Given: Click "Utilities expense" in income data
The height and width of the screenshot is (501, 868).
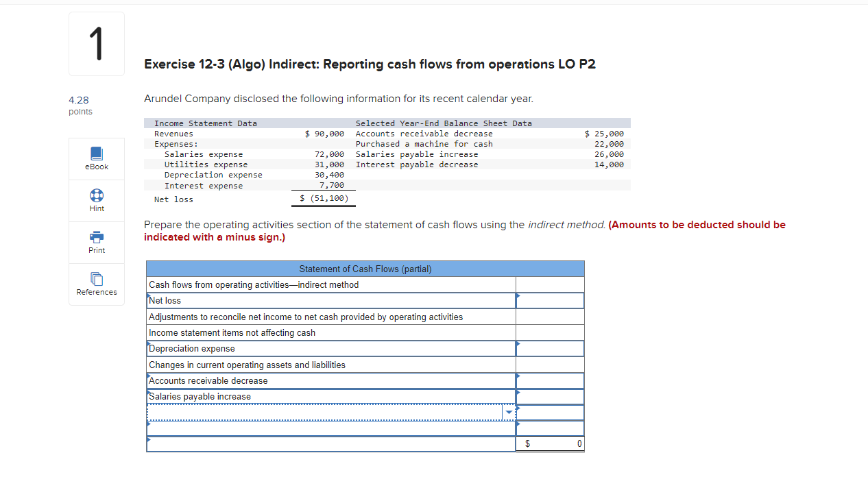Looking at the screenshot, I should pyautogui.click(x=206, y=164).
